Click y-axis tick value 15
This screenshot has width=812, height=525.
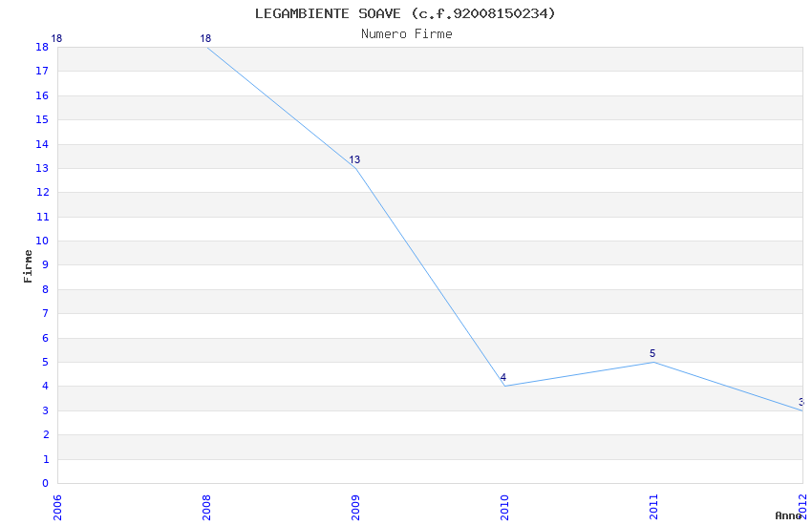pos(42,120)
